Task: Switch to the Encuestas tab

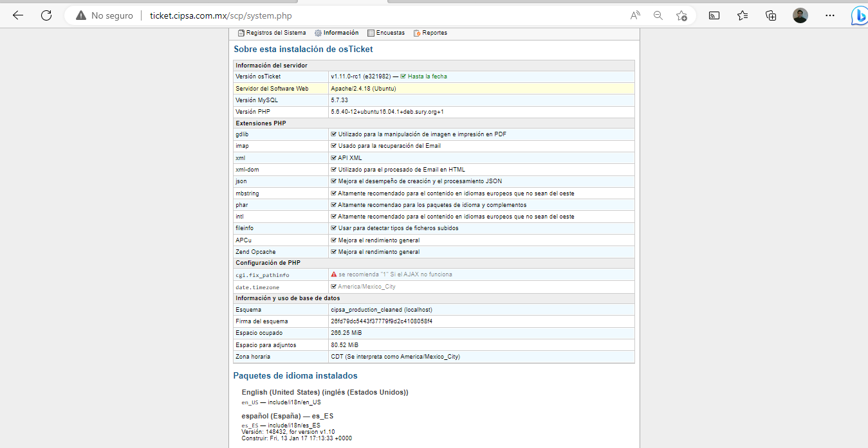Action: 386,33
